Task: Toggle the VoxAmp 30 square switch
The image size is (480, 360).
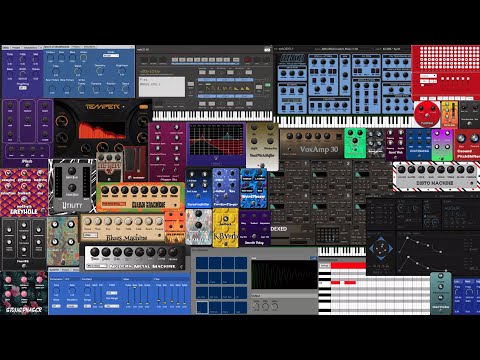Action: click(339, 137)
